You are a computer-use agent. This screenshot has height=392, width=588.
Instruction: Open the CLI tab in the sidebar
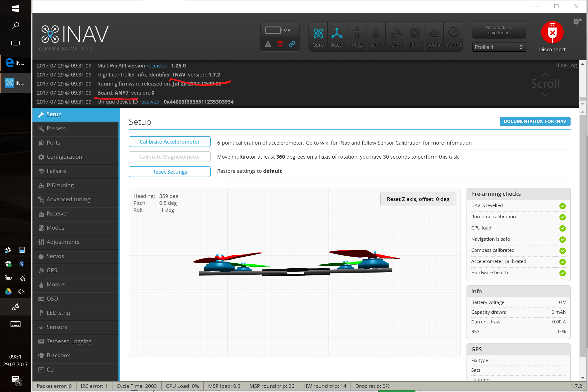point(50,369)
